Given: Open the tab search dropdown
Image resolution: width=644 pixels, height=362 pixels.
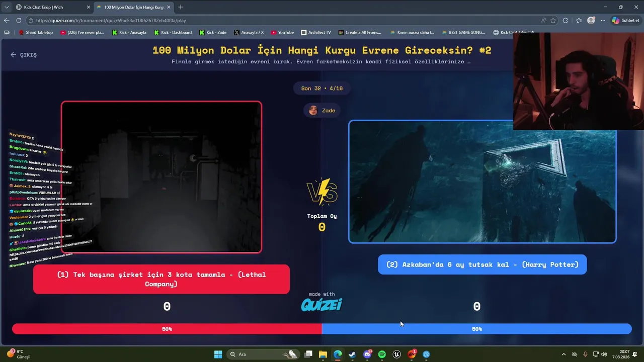Looking at the screenshot, I should pos(6,7).
